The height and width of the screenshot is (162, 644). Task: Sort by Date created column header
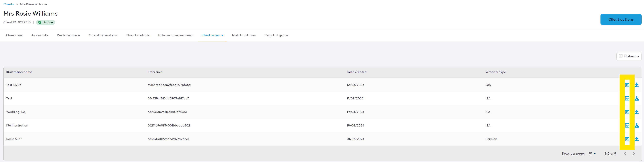pyautogui.click(x=357, y=72)
